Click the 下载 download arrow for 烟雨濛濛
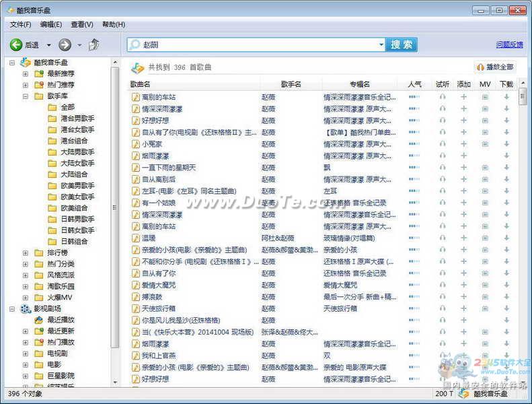 click(506, 156)
